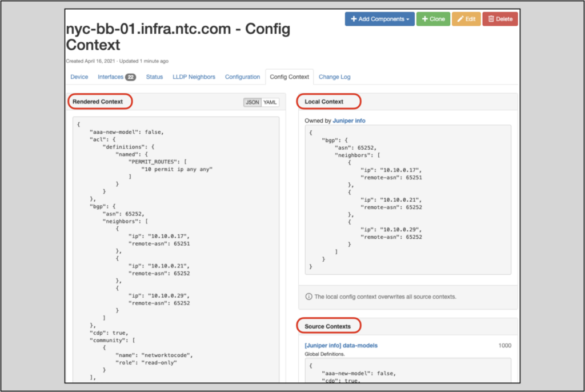
Task: Click the "aaa-new-model": false line in rendered context
Action: coord(127,132)
